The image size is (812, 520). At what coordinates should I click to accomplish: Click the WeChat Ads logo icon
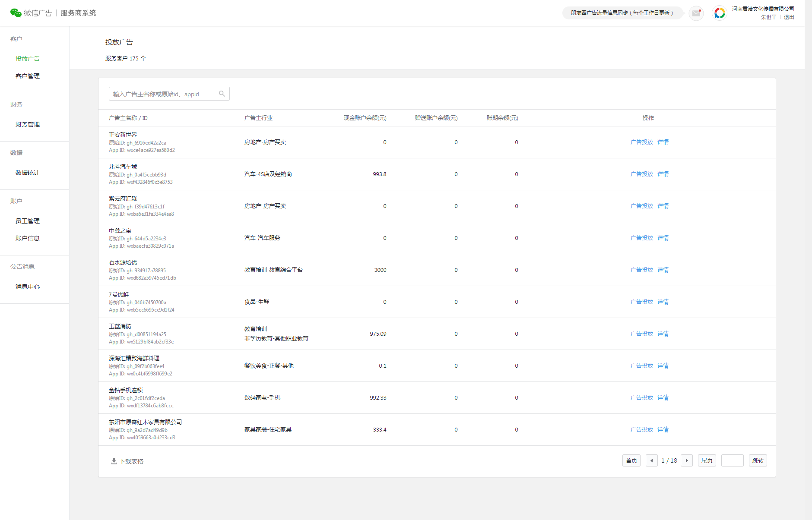(16, 13)
